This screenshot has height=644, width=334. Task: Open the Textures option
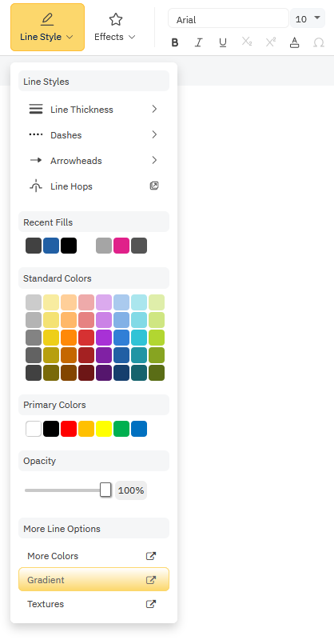(93, 604)
